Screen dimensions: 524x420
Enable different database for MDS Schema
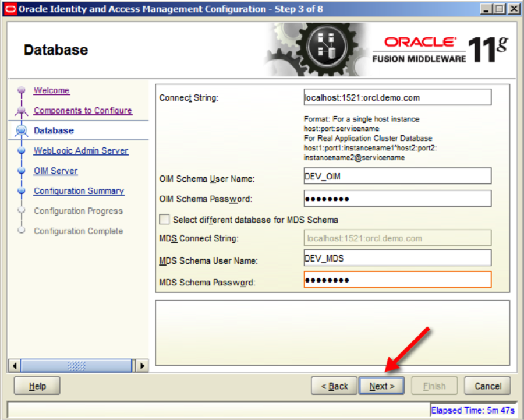(x=164, y=220)
